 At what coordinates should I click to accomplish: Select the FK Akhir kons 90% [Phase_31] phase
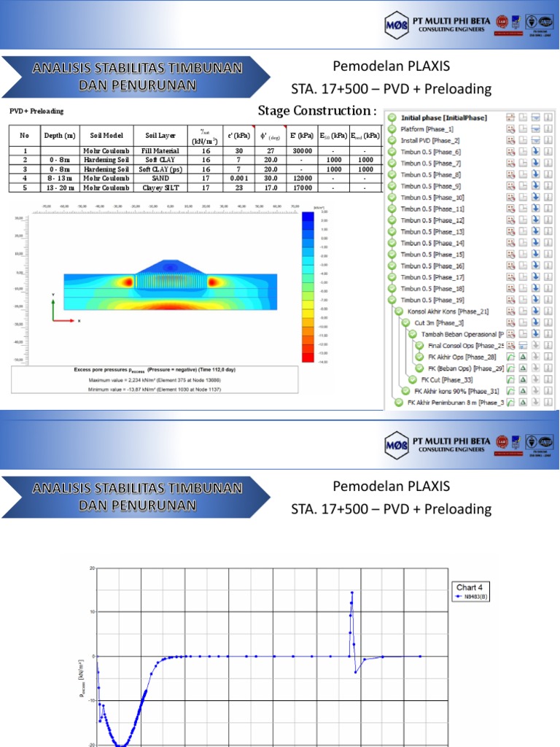[456, 391]
